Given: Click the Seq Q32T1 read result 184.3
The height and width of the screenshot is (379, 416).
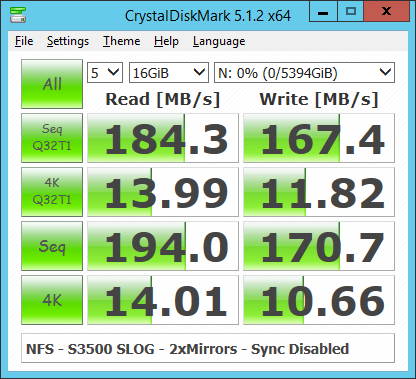Looking at the screenshot, I should (163, 138).
